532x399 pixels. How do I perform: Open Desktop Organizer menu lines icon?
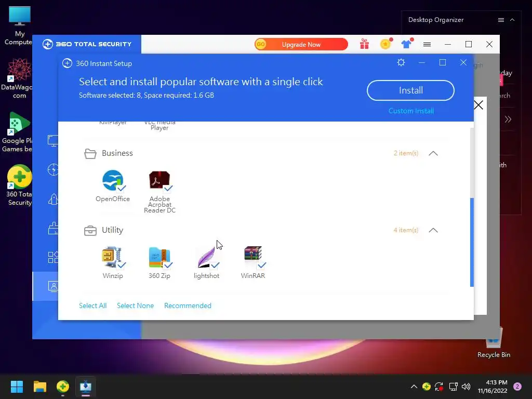click(x=501, y=20)
